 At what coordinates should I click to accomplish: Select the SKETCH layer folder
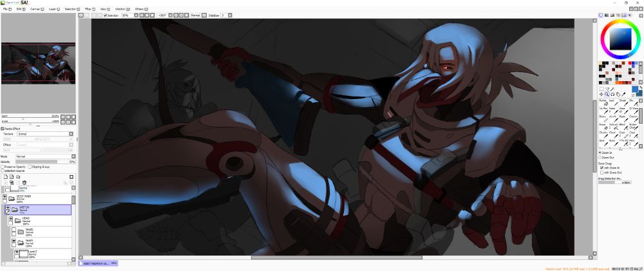[38, 210]
